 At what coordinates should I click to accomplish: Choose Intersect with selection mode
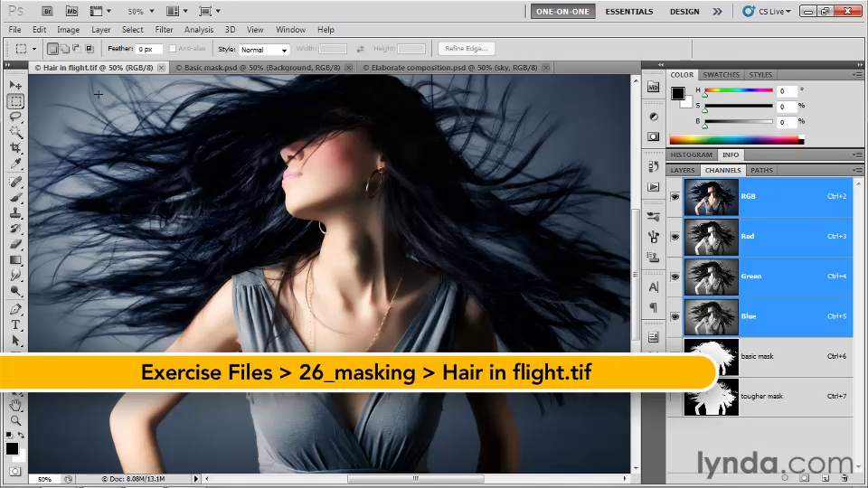(90, 49)
